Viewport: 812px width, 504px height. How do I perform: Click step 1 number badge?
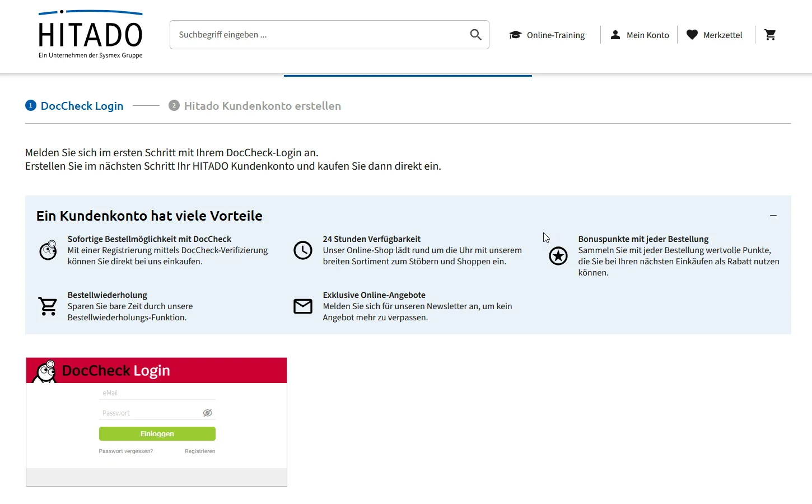coord(31,105)
